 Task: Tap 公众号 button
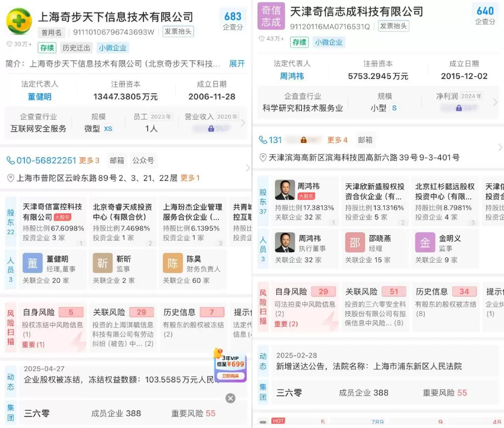click(x=143, y=160)
